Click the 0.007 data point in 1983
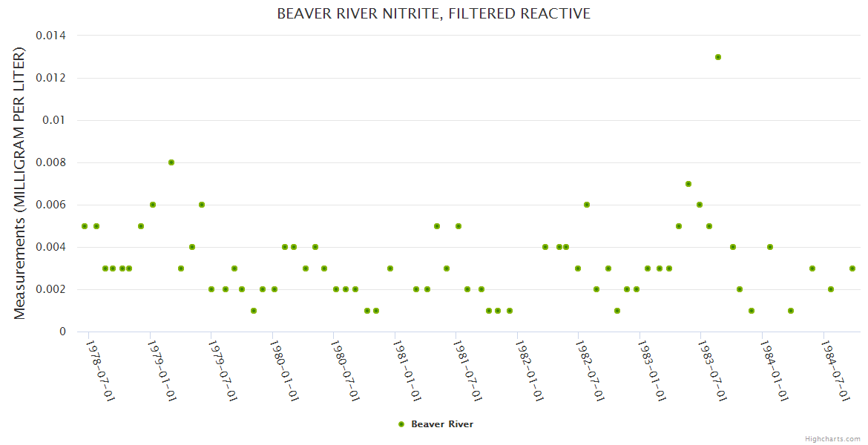 click(688, 184)
